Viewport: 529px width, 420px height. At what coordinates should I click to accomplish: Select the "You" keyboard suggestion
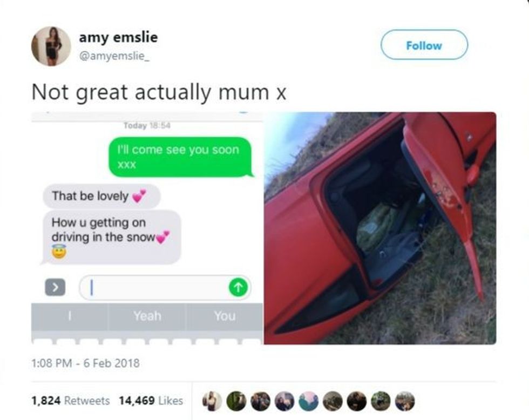[x=225, y=316]
